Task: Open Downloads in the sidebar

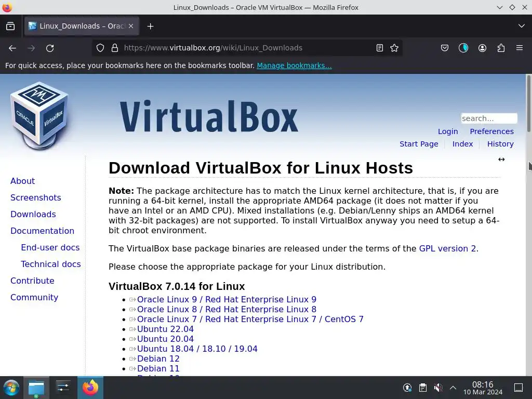Action: [33, 214]
